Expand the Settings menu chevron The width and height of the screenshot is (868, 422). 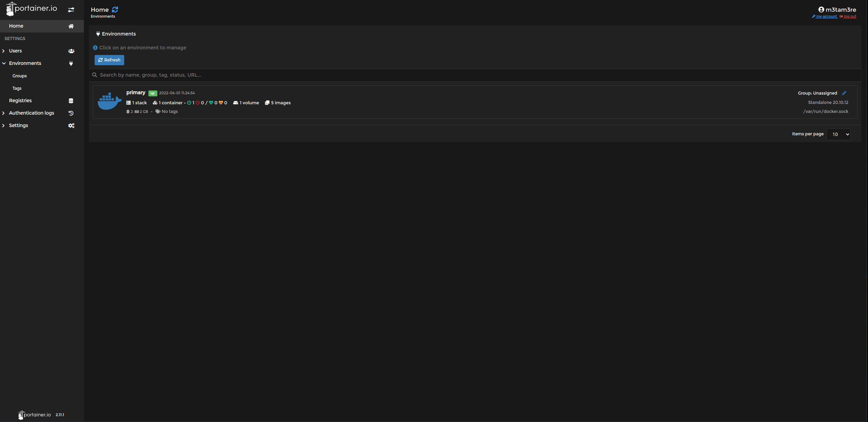tap(3, 126)
